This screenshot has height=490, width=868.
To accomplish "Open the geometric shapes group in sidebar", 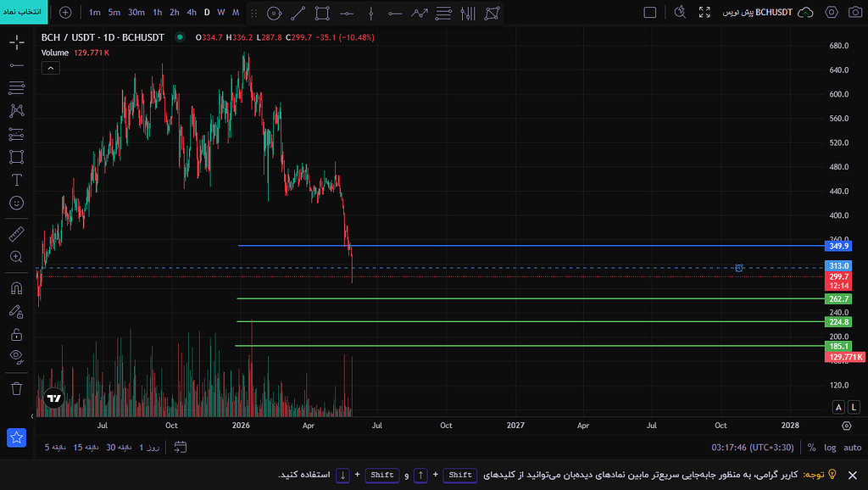I will (17, 157).
